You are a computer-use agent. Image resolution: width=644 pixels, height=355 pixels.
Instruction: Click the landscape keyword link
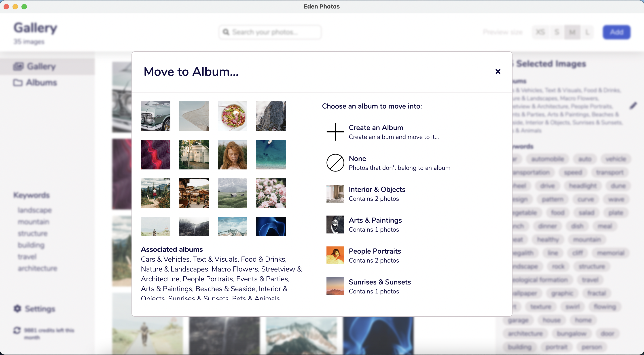35,210
